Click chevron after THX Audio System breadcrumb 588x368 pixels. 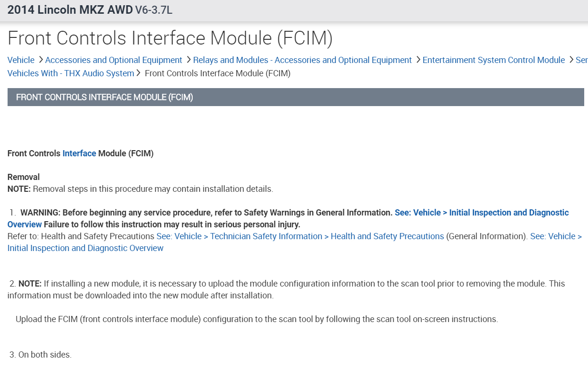coord(139,73)
